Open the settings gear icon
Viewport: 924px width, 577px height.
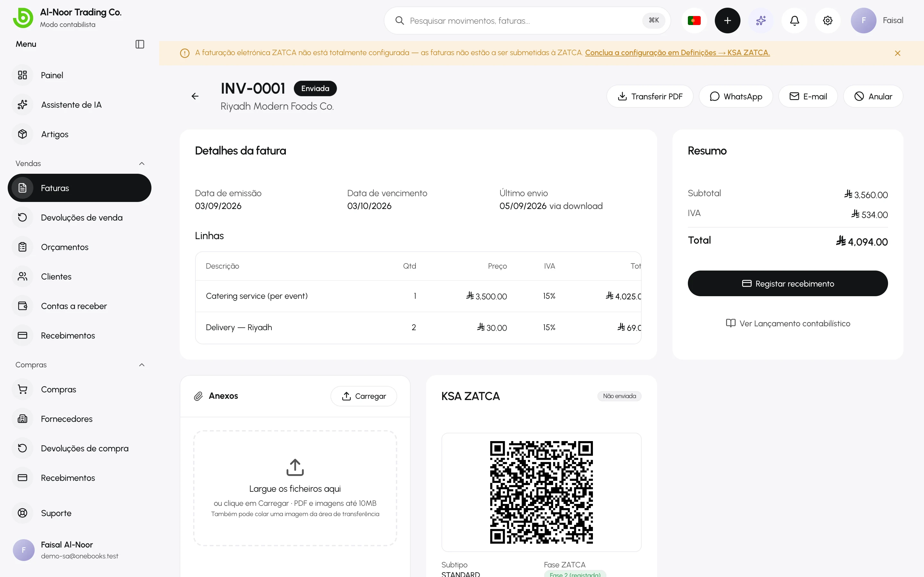[827, 21]
